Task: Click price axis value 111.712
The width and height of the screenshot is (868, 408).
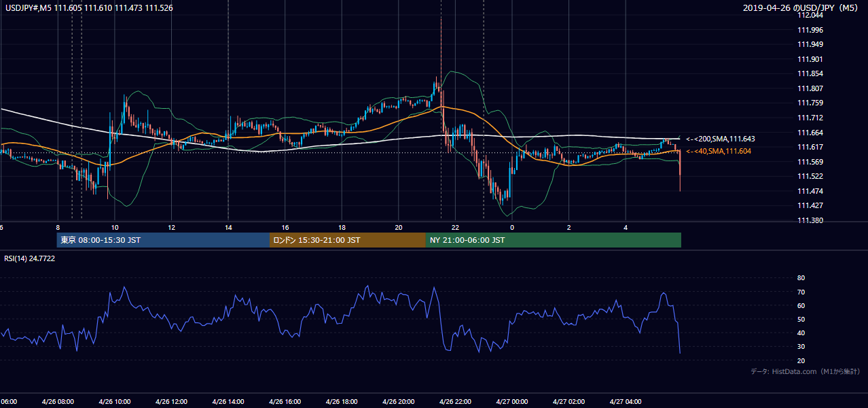Action: coord(810,118)
